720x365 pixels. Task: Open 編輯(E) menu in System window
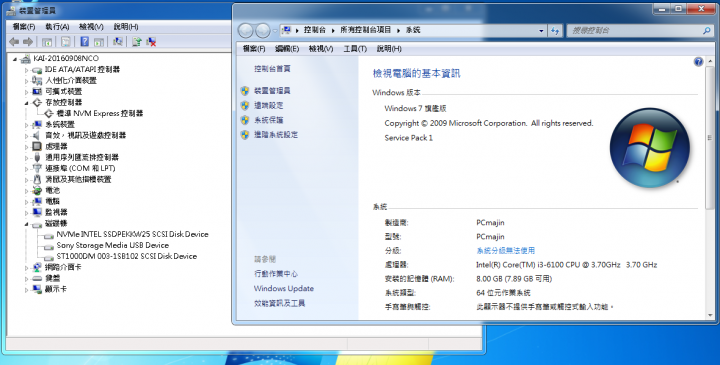287,49
